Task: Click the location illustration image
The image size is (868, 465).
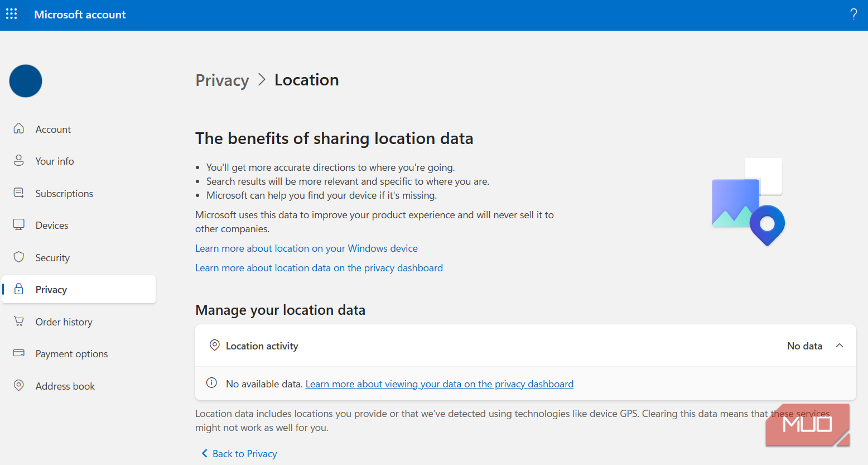Action: click(748, 202)
